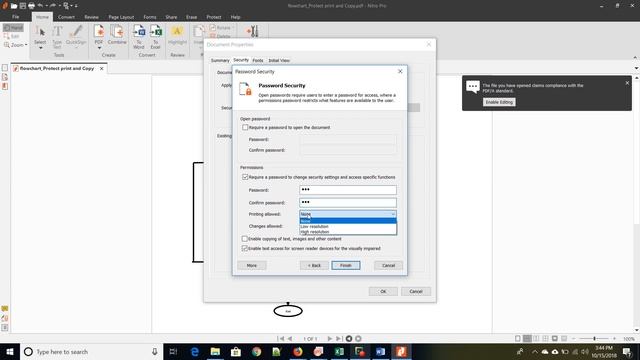Open Word from the taskbar
Image resolution: width=640 pixels, height=360 pixels.
click(x=380, y=351)
